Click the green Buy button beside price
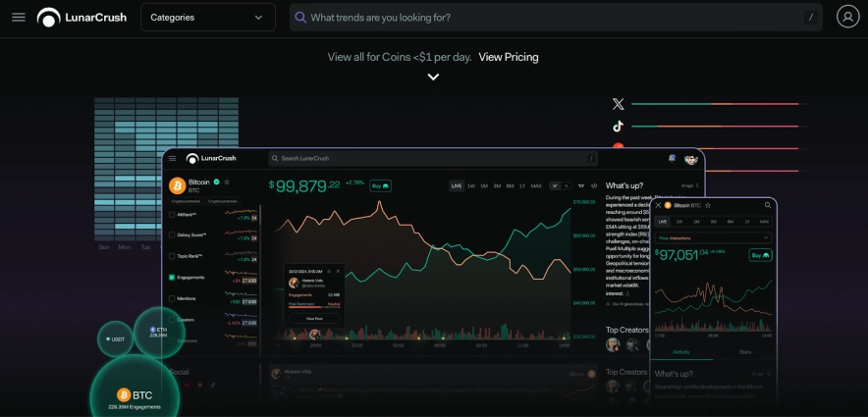The image size is (868, 417). (x=380, y=184)
